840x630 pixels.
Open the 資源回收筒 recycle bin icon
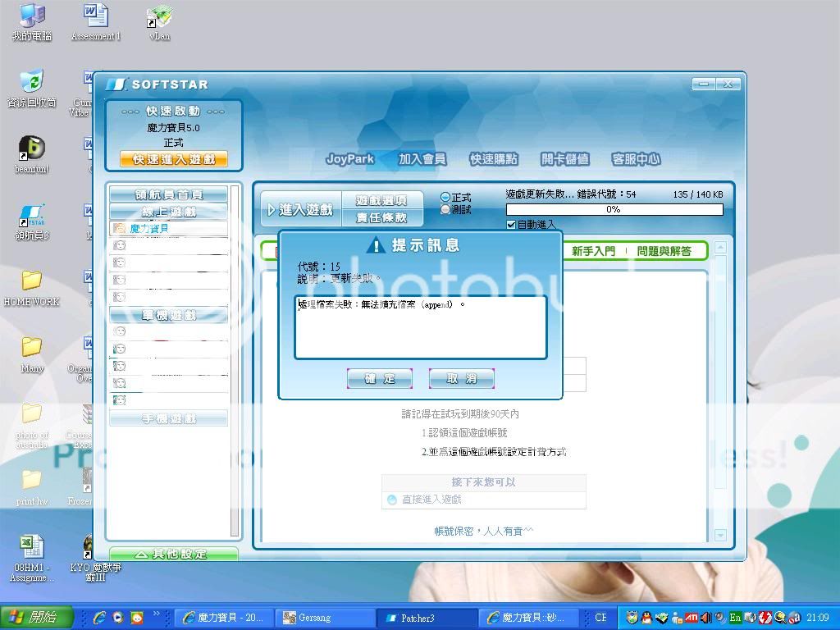click(31, 82)
